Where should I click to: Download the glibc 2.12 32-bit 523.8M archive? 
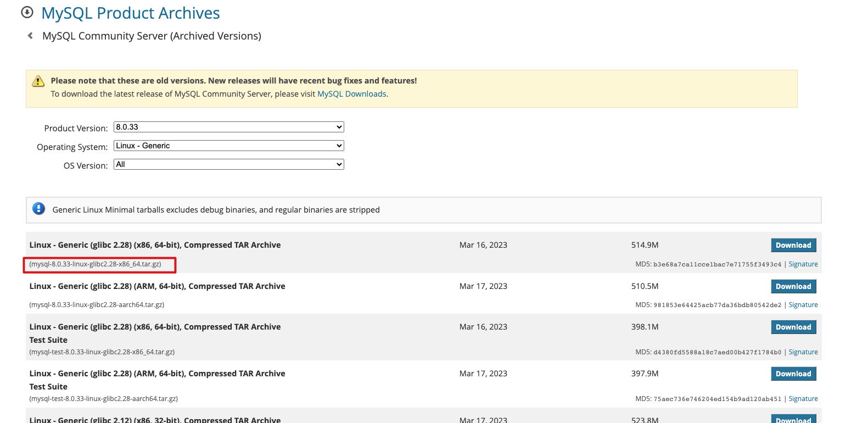tap(793, 419)
